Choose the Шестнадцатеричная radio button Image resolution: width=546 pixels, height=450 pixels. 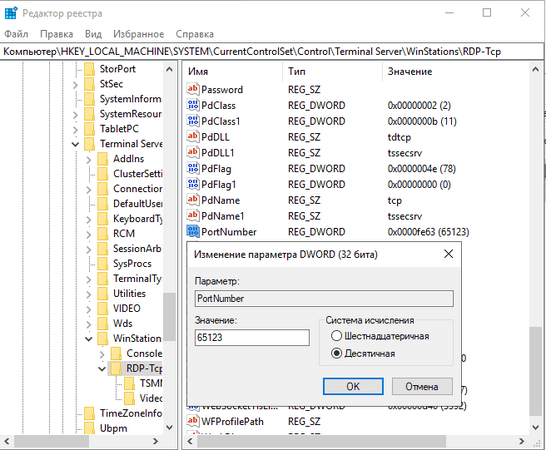(x=336, y=336)
